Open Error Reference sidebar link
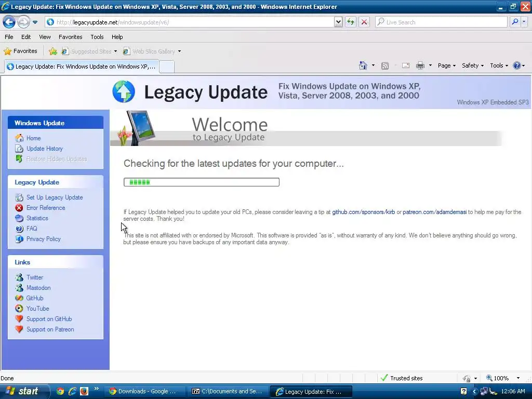The image size is (532, 399). tap(46, 208)
